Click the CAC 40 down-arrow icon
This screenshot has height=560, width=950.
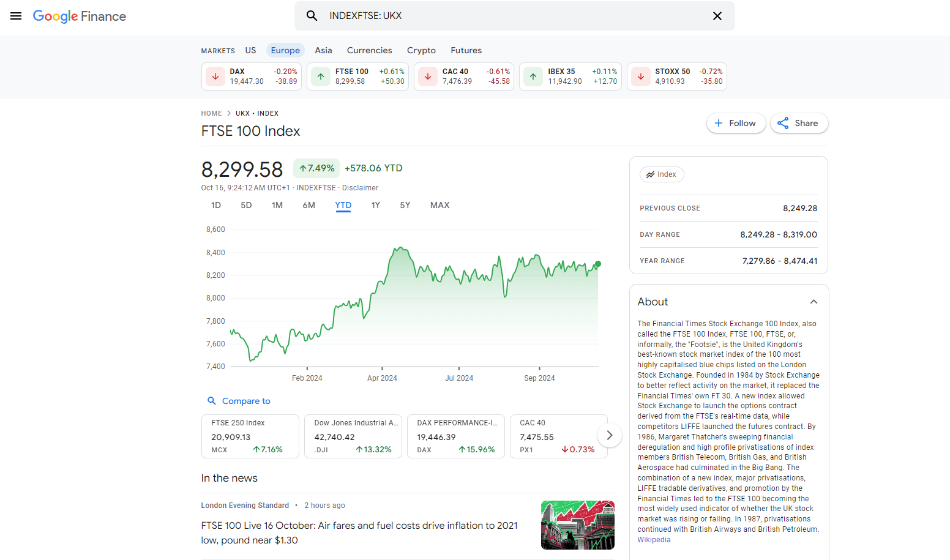click(428, 77)
